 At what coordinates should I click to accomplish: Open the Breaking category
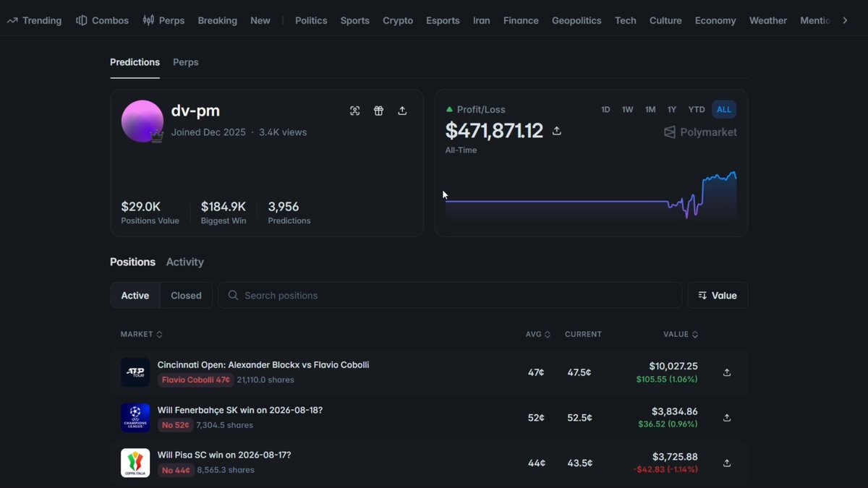218,20
